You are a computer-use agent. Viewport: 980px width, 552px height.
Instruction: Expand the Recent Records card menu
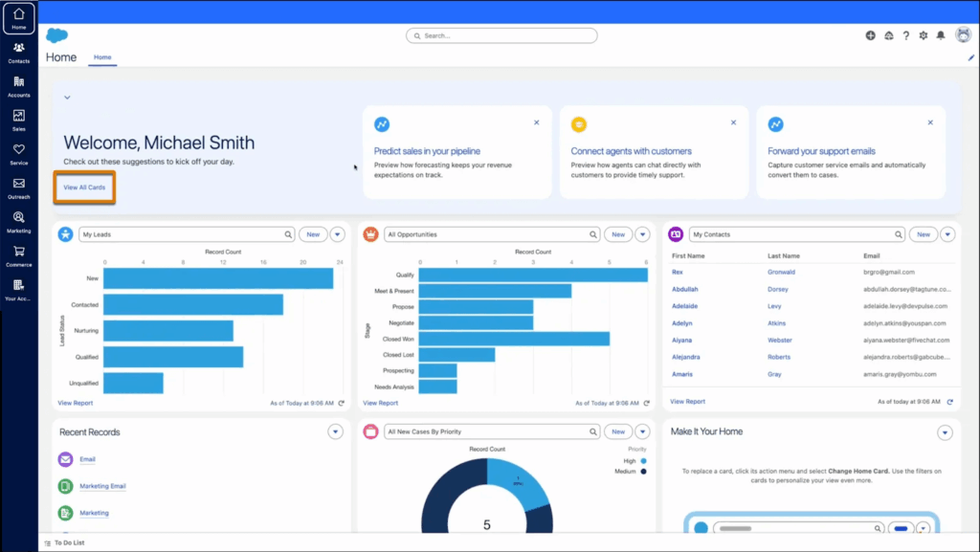tap(335, 432)
